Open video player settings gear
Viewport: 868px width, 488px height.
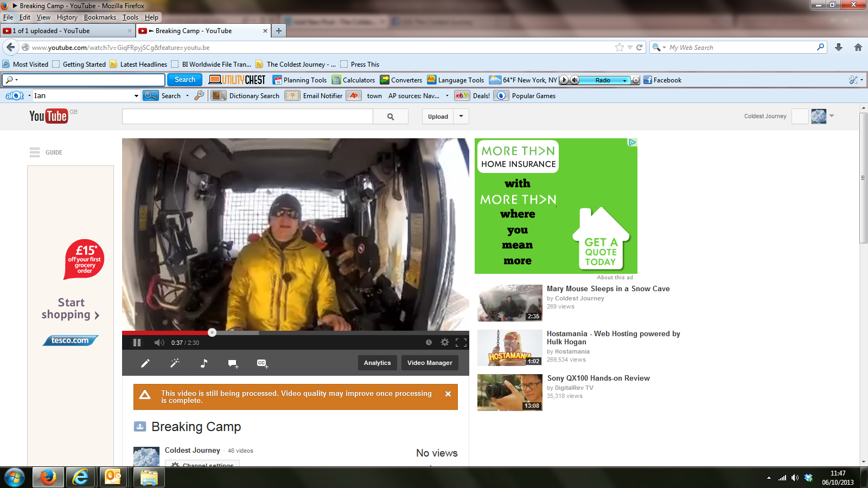445,342
